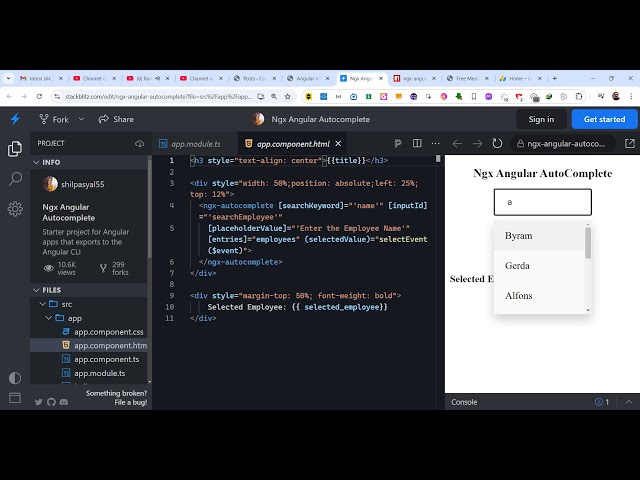
Task: Close the app.component.html tab
Action: point(339,144)
